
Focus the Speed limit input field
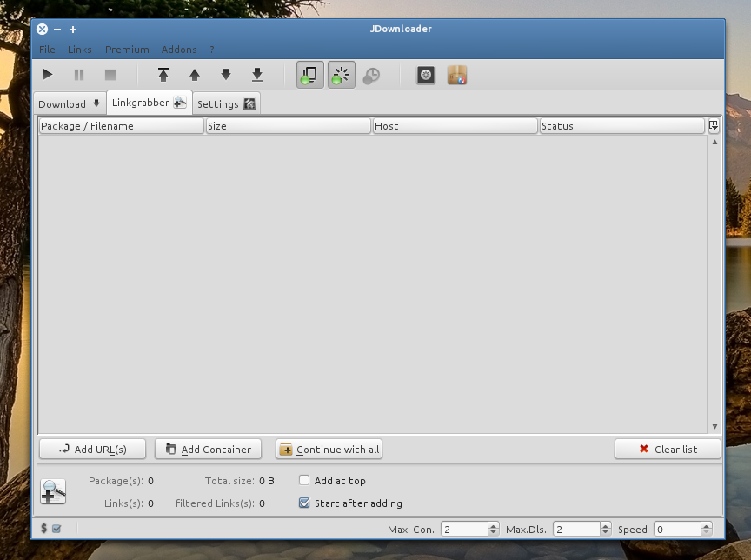tap(677, 529)
